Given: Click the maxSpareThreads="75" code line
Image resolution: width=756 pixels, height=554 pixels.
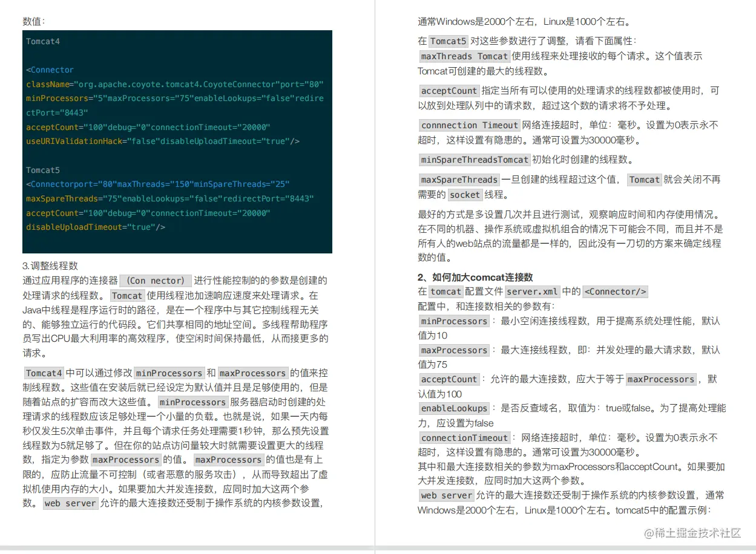Looking at the screenshot, I should pos(170,198).
